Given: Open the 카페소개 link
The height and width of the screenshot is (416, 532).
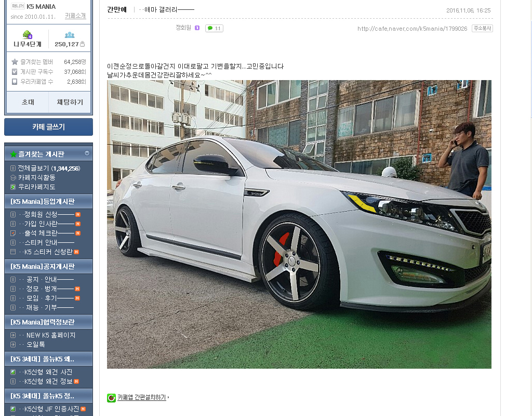Looking at the screenshot, I should pos(75,16).
